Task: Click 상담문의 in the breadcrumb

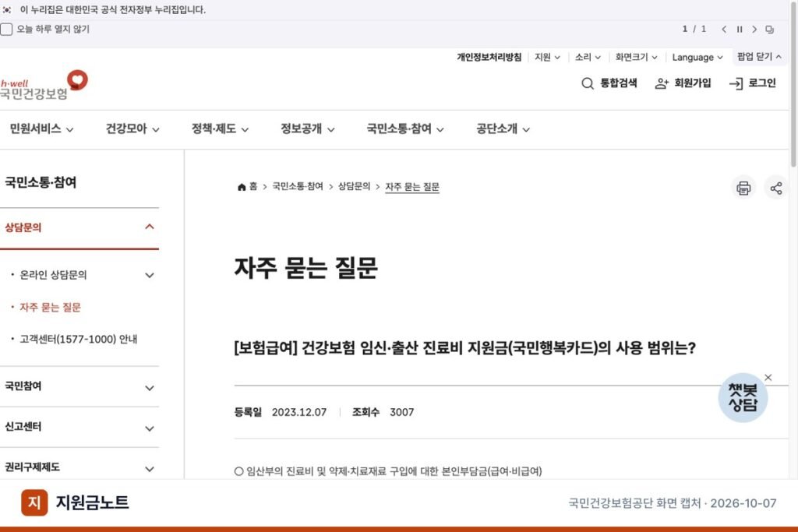Action: click(x=355, y=187)
